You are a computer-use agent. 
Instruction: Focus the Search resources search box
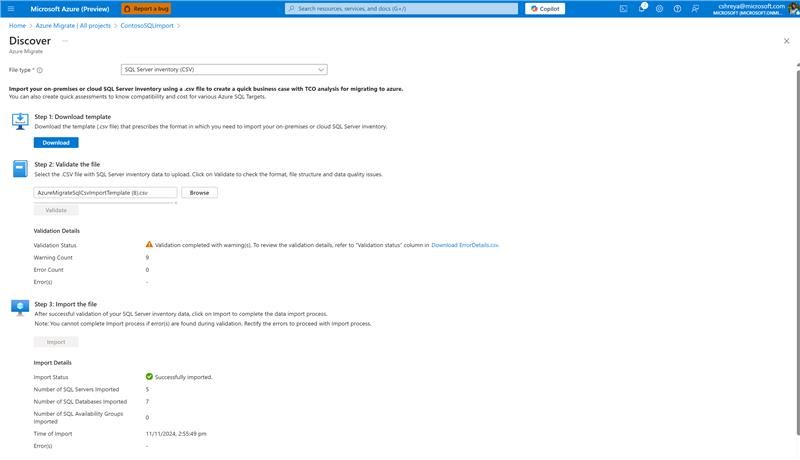(x=401, y=9)
